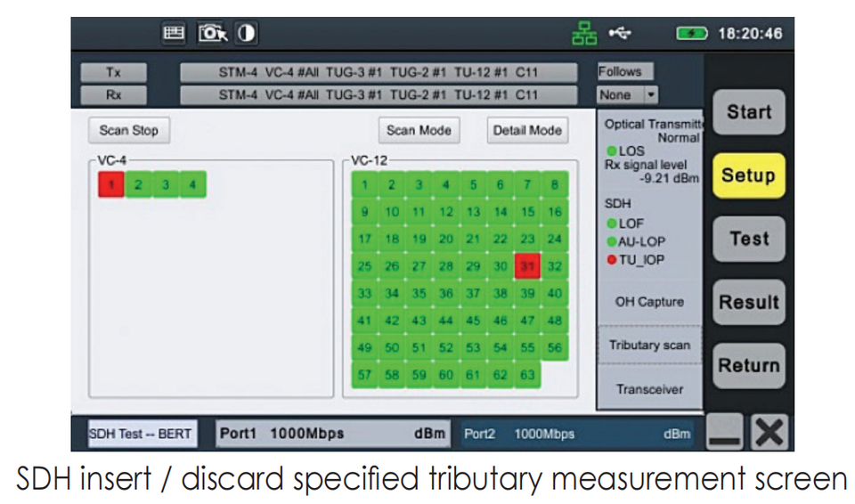Open the OH Capture tab
The height and width of the screenshot is (504, 855).
[649, 302]
